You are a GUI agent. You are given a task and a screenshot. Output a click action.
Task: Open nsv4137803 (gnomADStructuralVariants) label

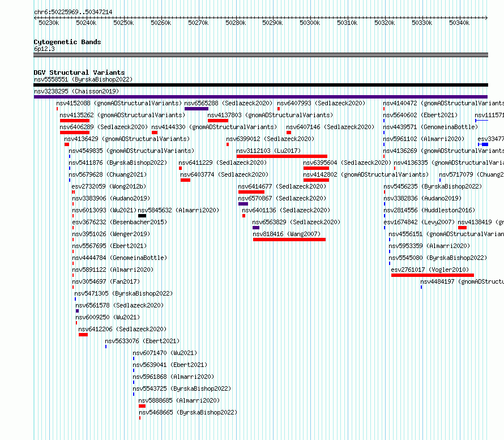[270, 115]
